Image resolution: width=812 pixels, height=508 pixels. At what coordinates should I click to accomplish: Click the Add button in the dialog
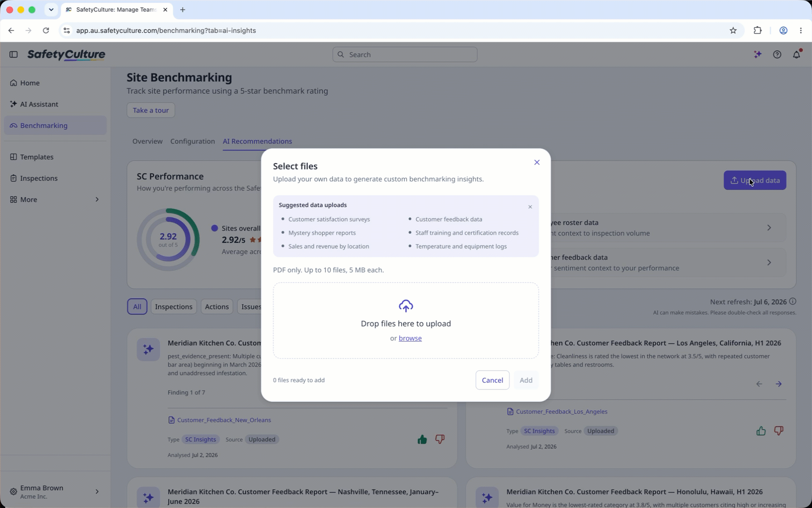pyautogui.click(x=526, y=380)
